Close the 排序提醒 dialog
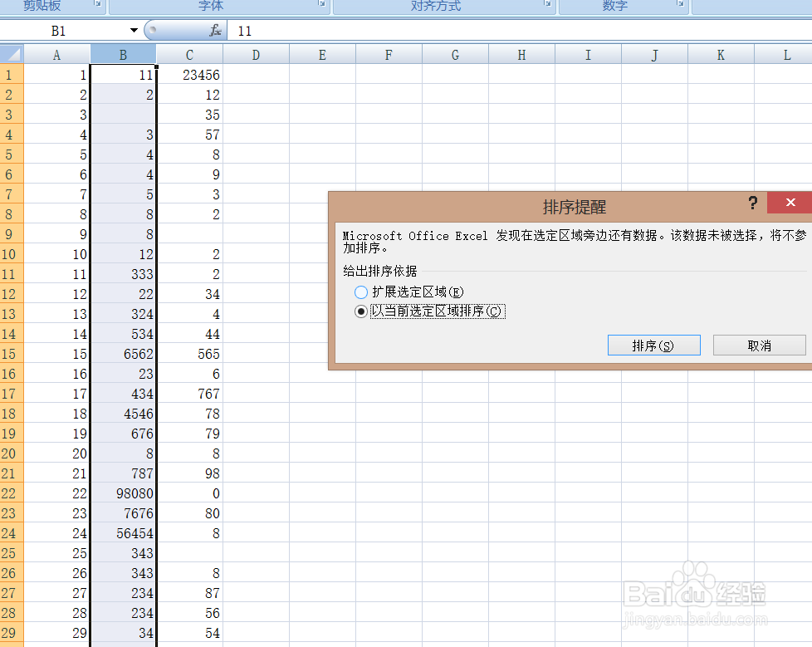The height and width of the screenshot is (647, 812). coord(789,203)
